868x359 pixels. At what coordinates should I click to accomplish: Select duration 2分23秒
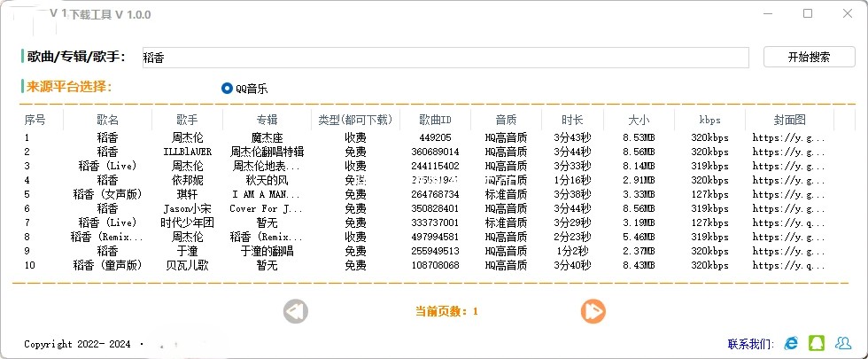(x=572, y=238)
